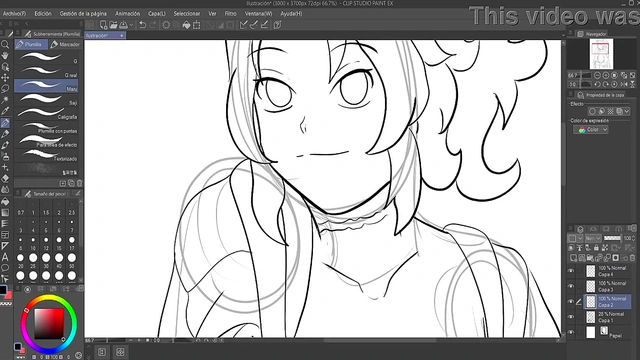This screenshot has height=360, width=640.
Task: Select the Eraser tool
Action: 5,178
